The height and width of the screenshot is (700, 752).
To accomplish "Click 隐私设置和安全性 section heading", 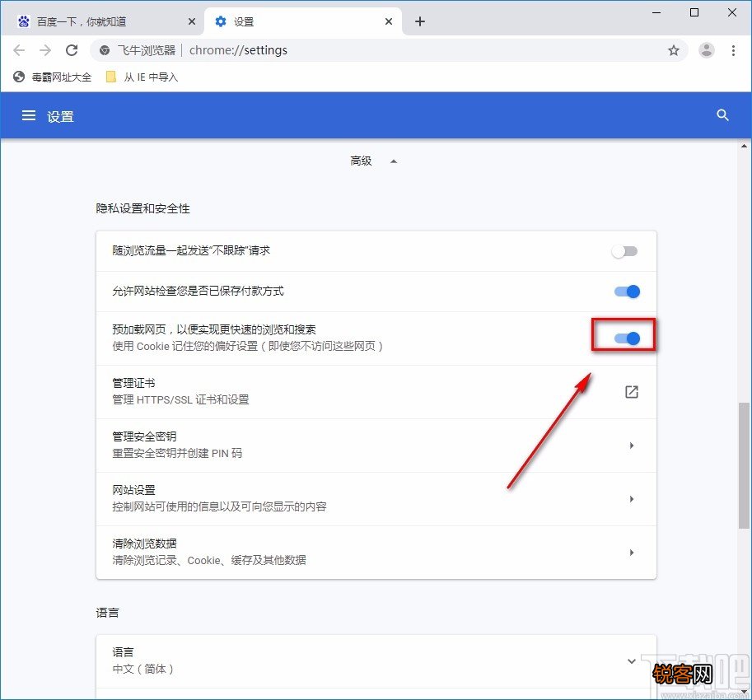I will (x=143, y=208).
